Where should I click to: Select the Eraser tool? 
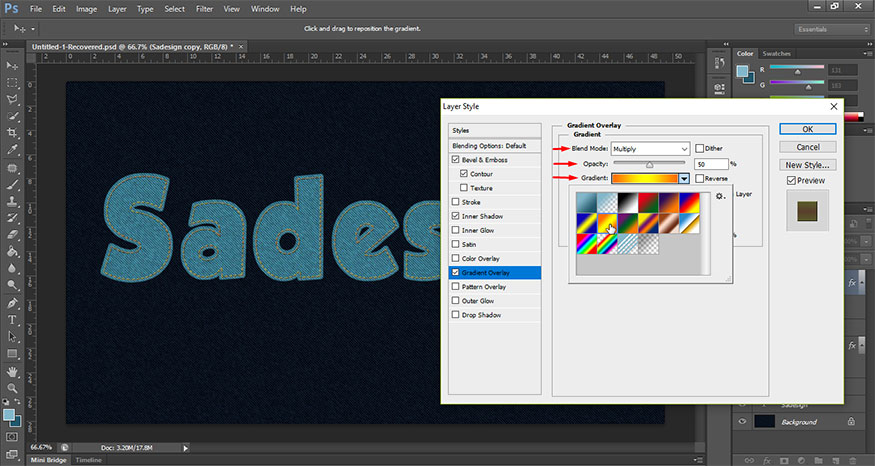click(x=12, y=235)
